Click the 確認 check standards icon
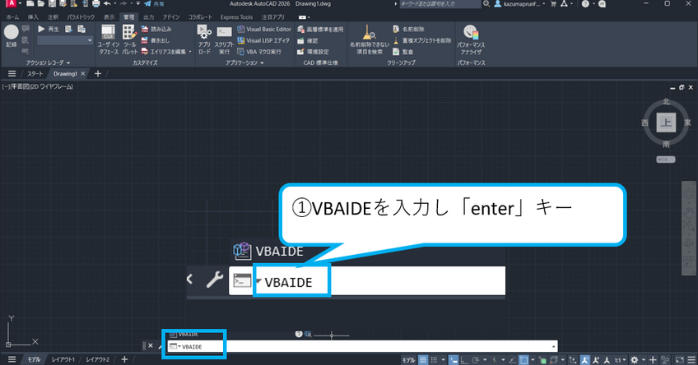The image size is (698, 365). tap(308, 41)
